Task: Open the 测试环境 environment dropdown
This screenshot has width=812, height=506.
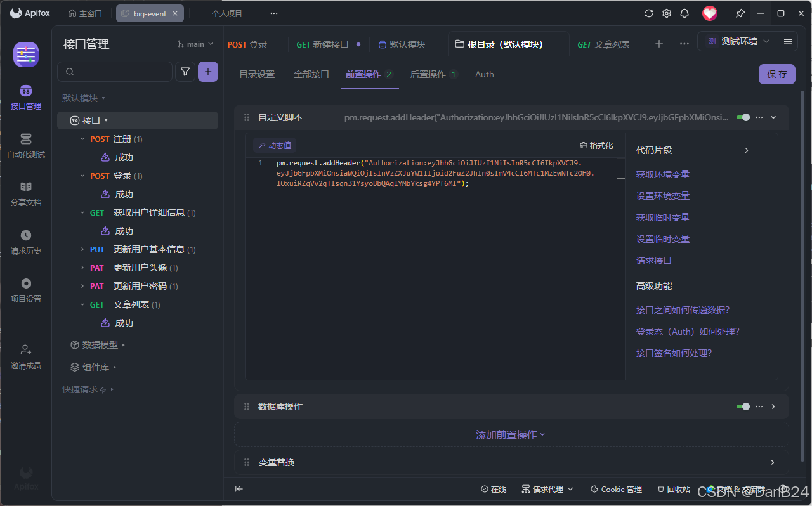Action: click(738, 41)
